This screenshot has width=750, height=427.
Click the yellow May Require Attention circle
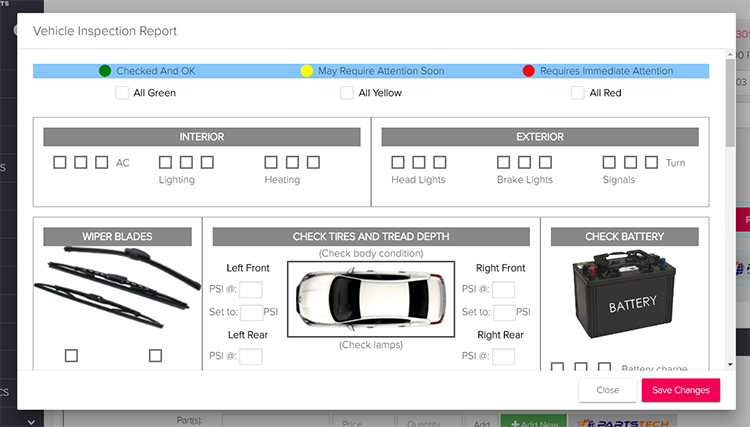coord(307,71)
